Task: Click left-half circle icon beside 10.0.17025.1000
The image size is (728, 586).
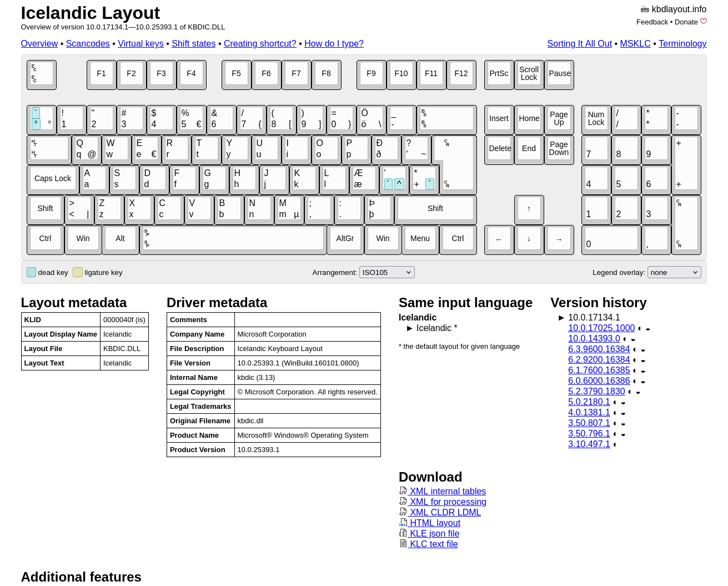Action: tap(640, 329)
